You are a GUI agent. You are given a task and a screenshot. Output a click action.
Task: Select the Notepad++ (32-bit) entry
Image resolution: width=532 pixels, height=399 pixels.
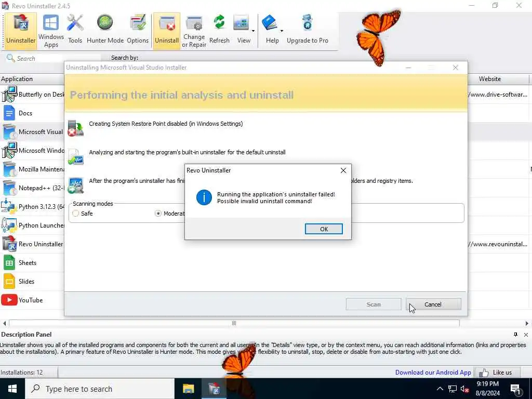coord(32,188)
